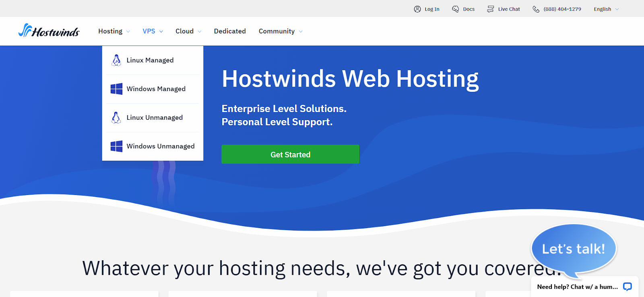Click the Live Chat icon
This screenshot has height=297, width=644.
point(490,9)
